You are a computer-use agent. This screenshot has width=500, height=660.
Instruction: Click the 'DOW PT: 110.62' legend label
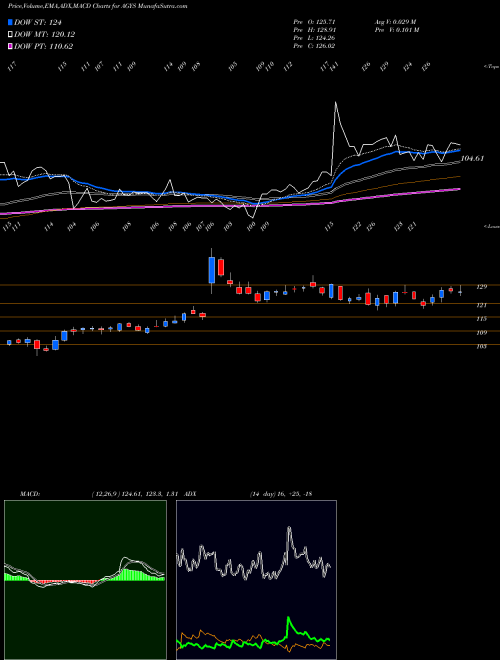[44, 46]
